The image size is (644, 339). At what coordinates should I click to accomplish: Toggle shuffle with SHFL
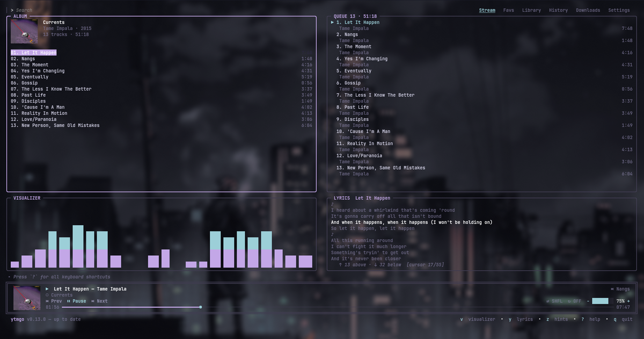coord(555,301)
